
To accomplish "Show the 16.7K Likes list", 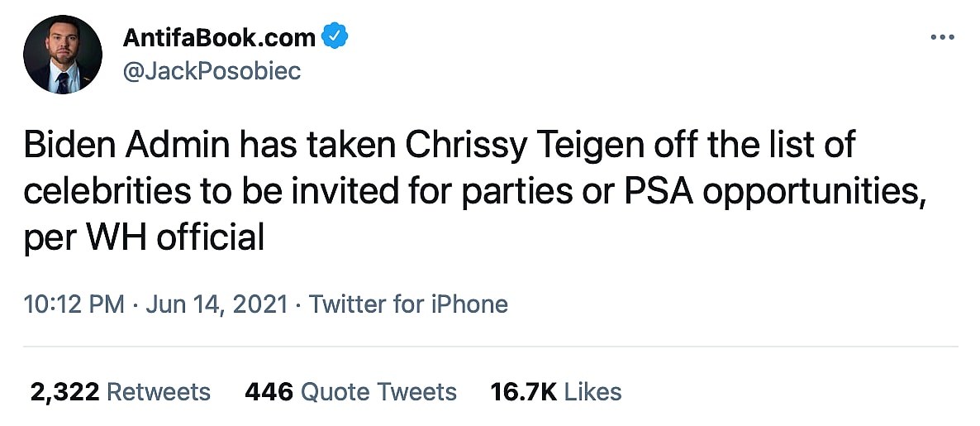I will point(555,391).
